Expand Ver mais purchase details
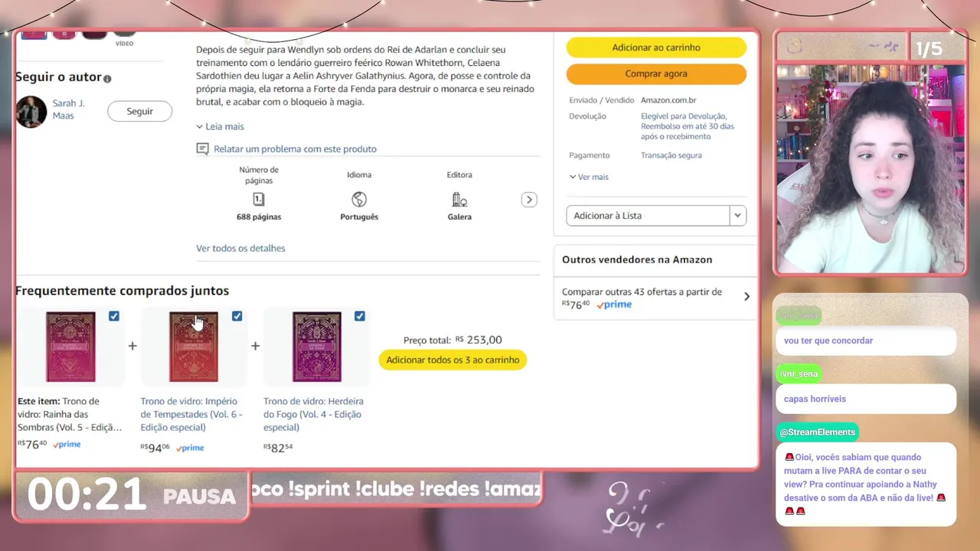Image resolution: width=980 pixels, height=551 pixels. point(589,177)
